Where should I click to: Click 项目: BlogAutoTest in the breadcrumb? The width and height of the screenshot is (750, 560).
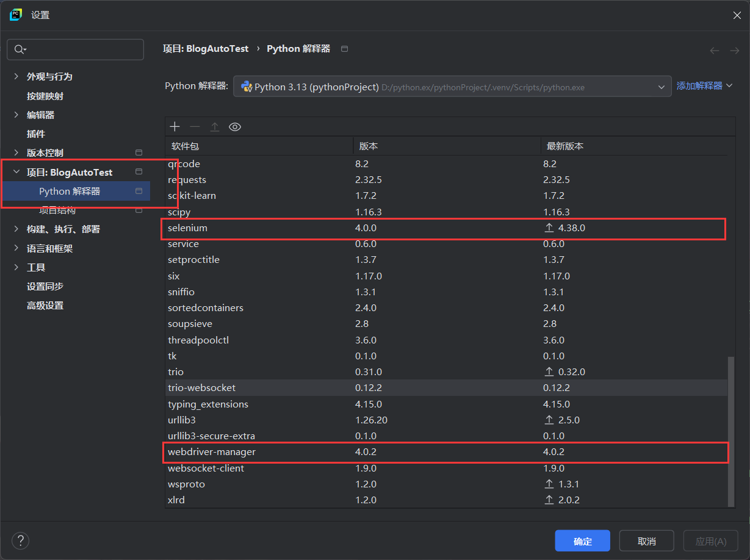(x=207, y=49)
